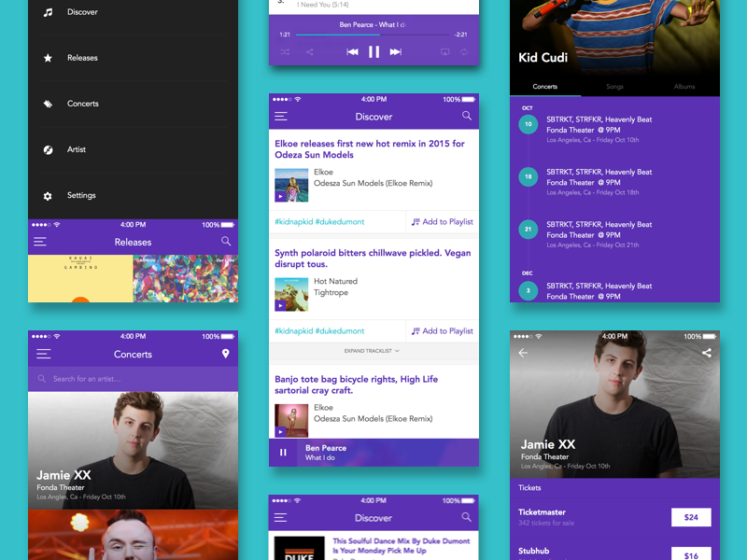The height and width of the screenshot is (560, 747).
Task: Open Releases in the dark side menu
Action: [x=82, y=58]
